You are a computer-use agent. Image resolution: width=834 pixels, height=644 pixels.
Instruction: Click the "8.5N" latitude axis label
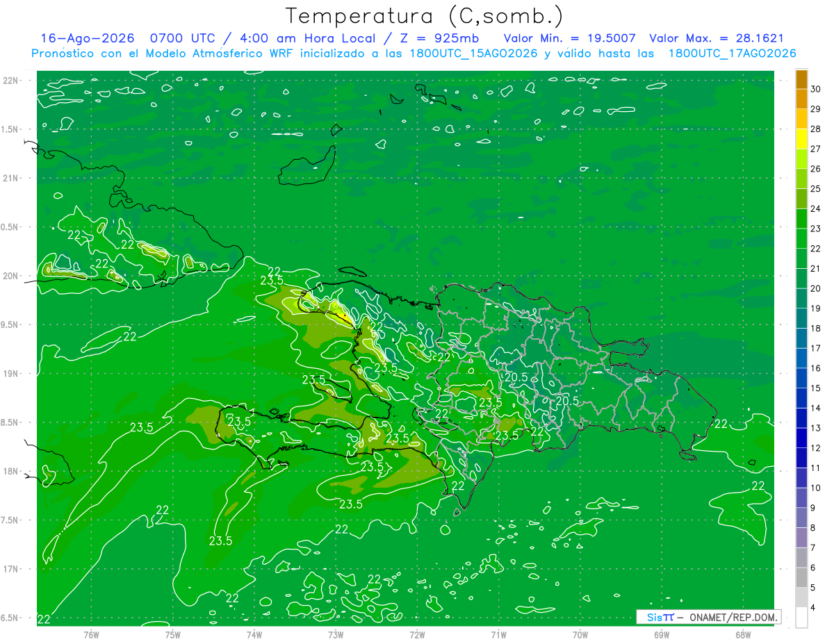[x=10, y=422]
